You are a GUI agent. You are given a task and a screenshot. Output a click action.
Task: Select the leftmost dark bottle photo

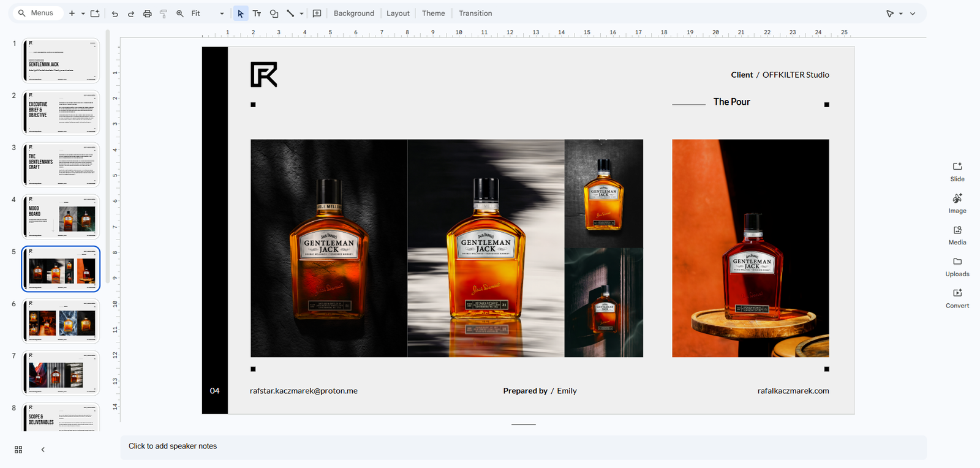pos(329,248)
